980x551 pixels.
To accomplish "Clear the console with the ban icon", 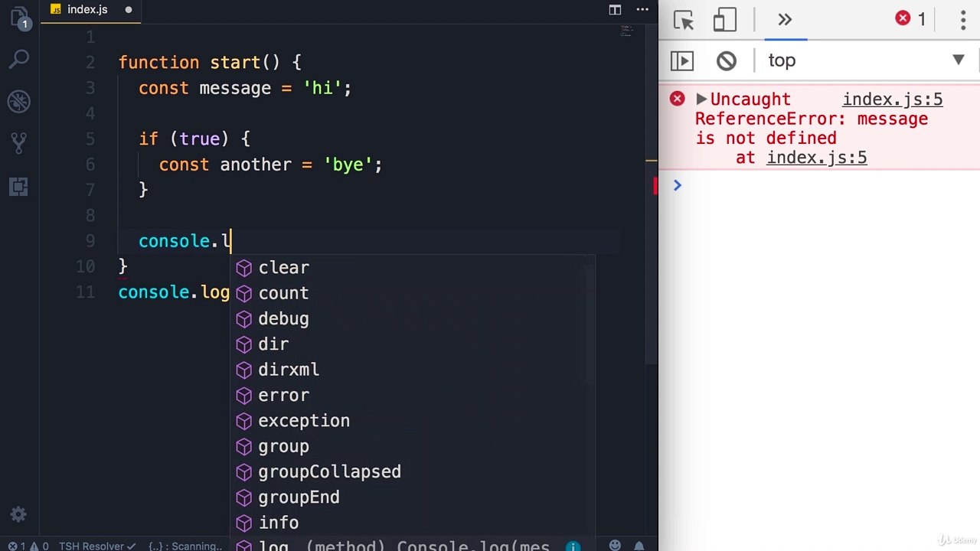I will [x=727, y=60].
